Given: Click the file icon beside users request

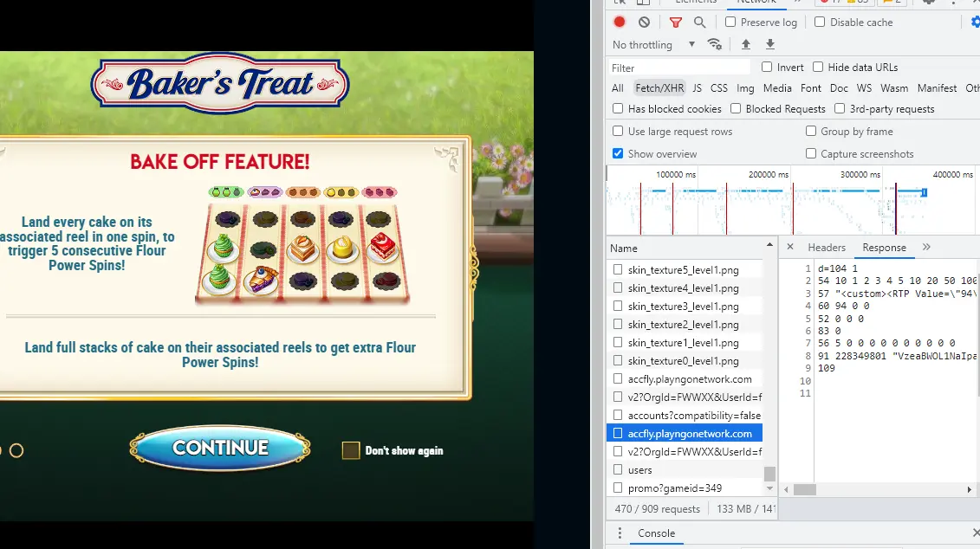Looking at the screenshot, I should pos(618,469).
